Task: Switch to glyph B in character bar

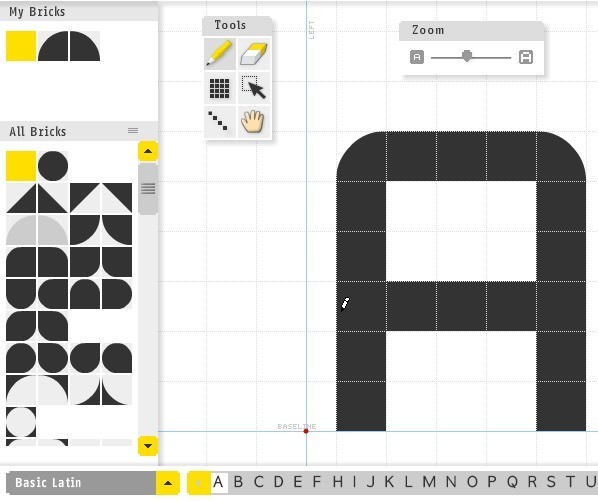Action: tap(238, 482)
